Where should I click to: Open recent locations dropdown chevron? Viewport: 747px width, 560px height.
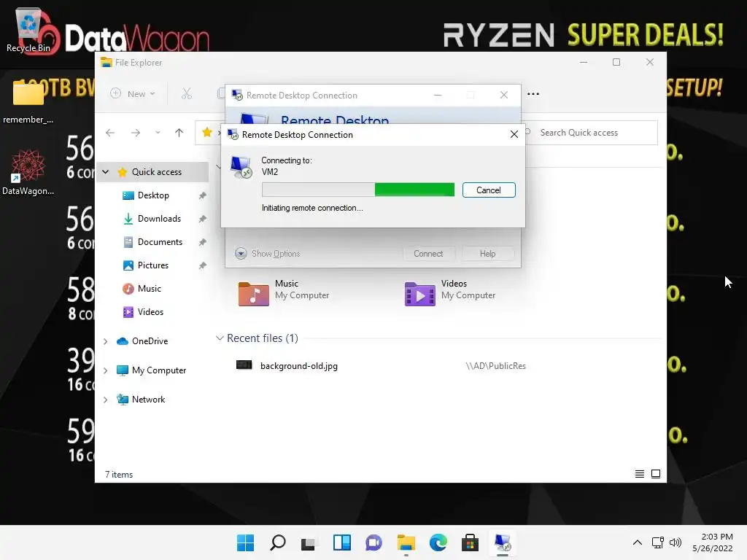click(x=158, y=133)
